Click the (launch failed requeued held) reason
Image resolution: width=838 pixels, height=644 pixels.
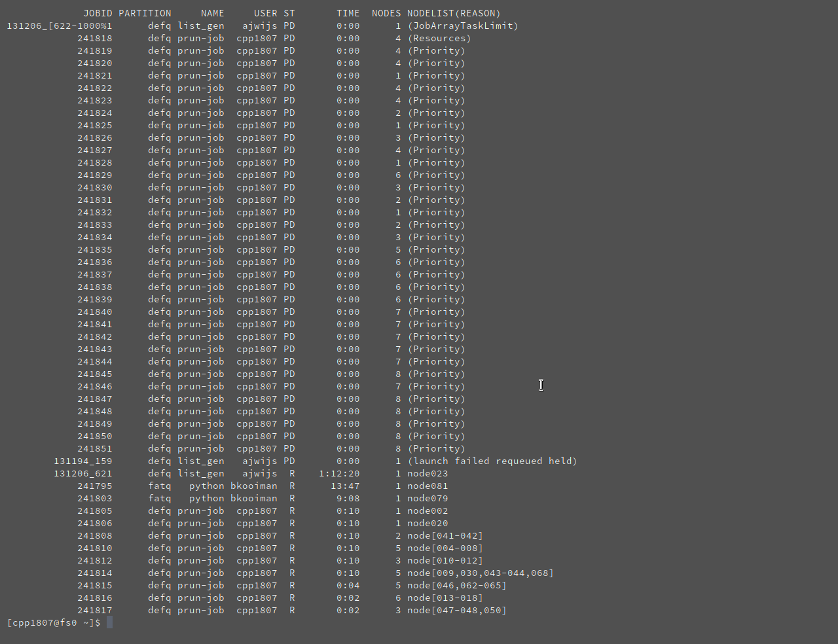pos(492,461)
